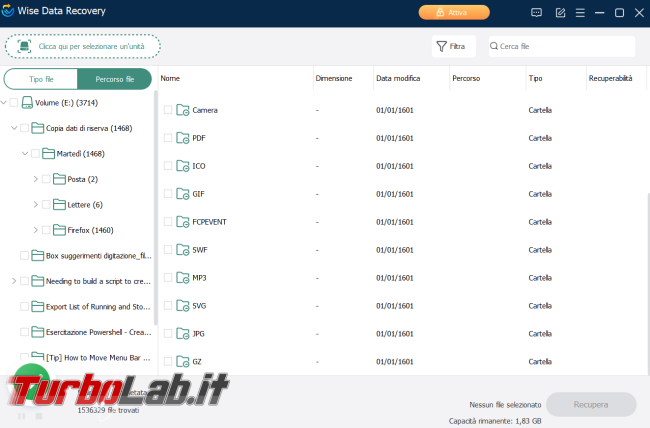Image resolution: width=650 pixels, height=428 pixels.
Task: Open the Filtra filter button
Action: point(454,46)
